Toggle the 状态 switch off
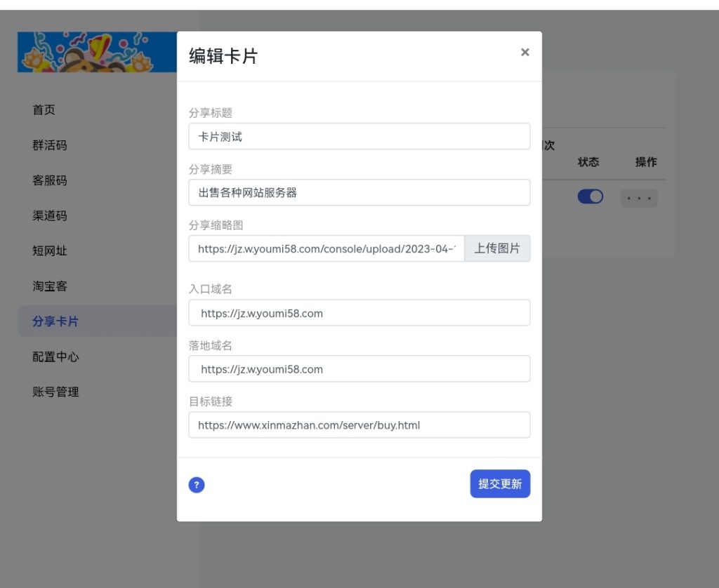The width and height of the screenshot is (719, 588). tap(590, 197)
